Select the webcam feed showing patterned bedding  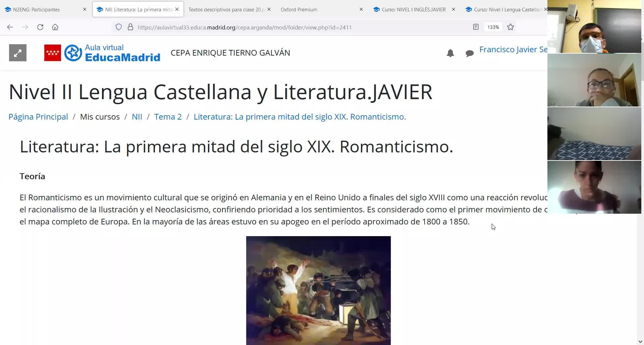tap(594, 134)
